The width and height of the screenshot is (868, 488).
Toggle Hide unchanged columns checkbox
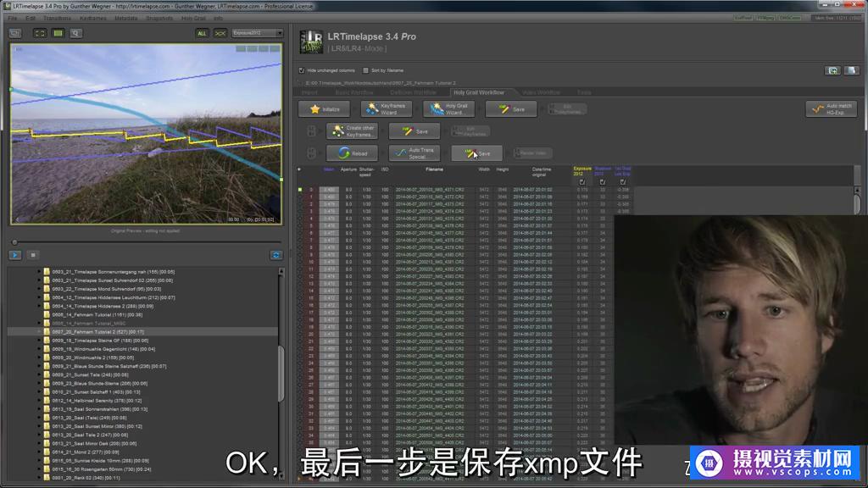click(302, 70)
